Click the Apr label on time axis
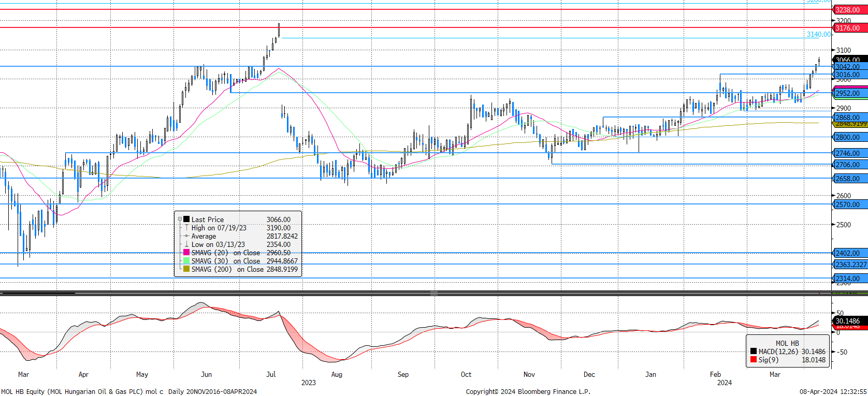The image size is (868, 396). point(83,374)
